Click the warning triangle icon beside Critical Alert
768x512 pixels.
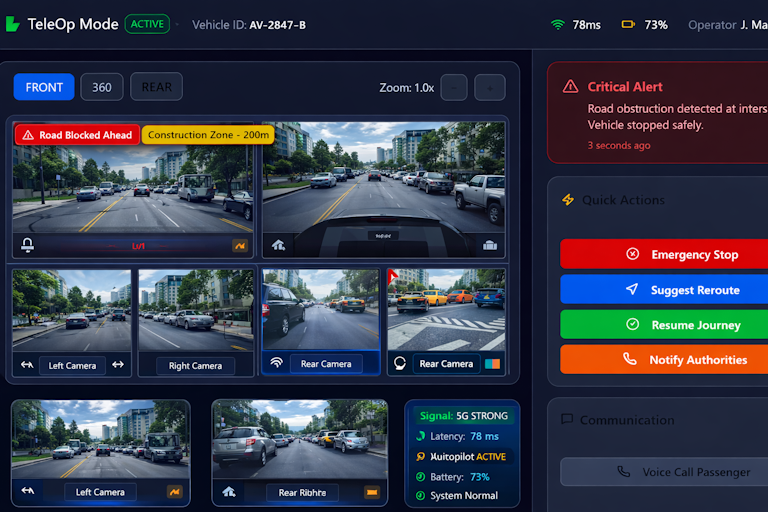coord(570,87)
